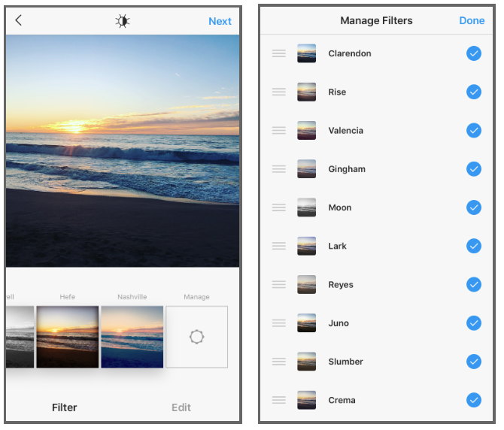Tap the Valencia filter name
504x430 pixels.
click(x=346, y=130)
